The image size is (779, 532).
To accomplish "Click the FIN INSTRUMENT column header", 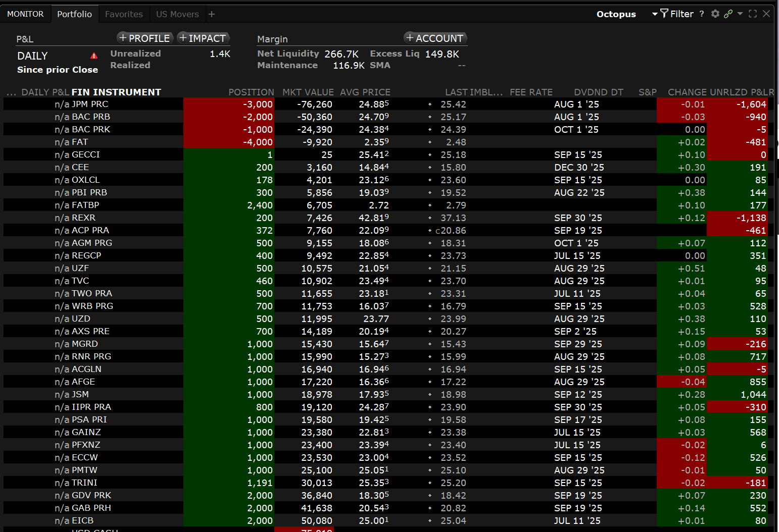I will point(116,92).
